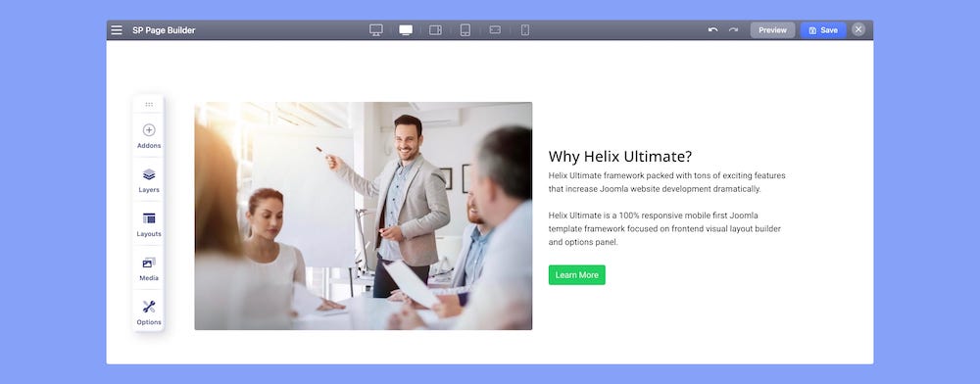Screen dimensions: 980x384
Task: Switch to portrait tablet device view
Action: 465,30
